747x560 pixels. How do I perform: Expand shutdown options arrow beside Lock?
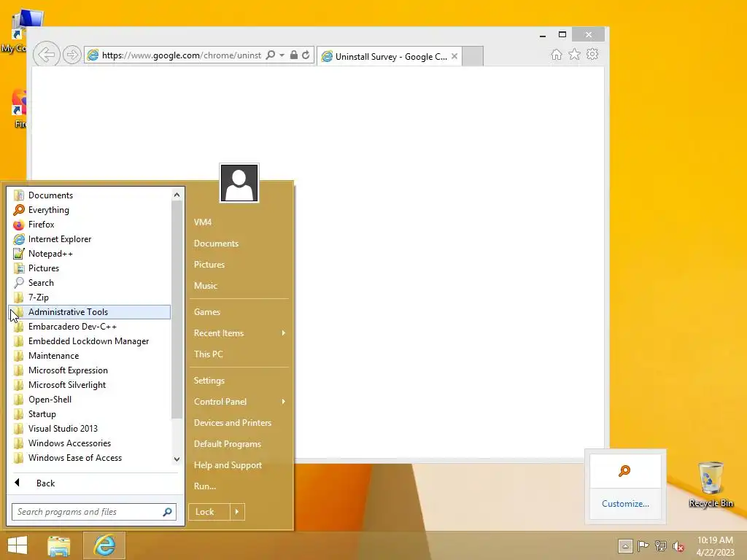[237, 512]
